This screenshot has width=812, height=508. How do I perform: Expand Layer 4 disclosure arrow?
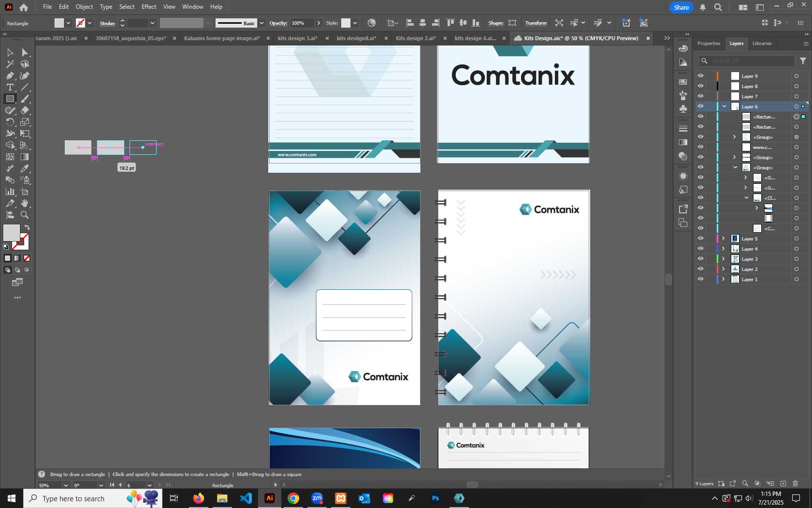pyautogui.click(x=724, y=249)
